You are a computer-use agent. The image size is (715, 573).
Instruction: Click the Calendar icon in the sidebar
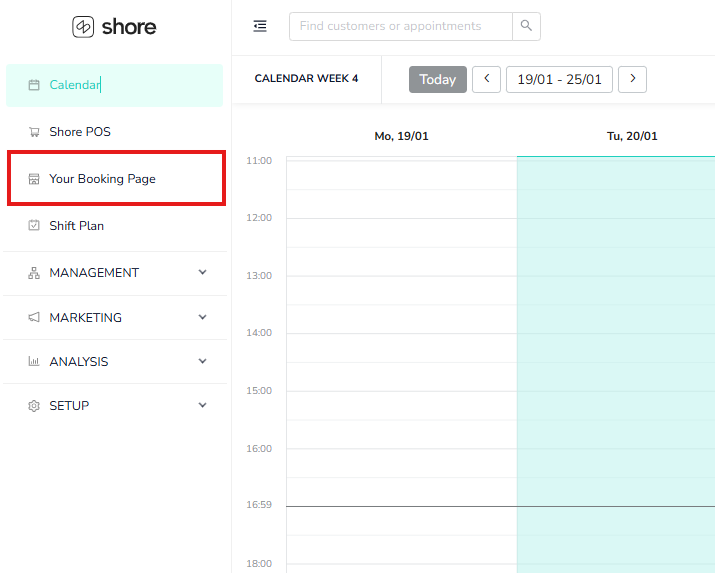pos(34,85)
